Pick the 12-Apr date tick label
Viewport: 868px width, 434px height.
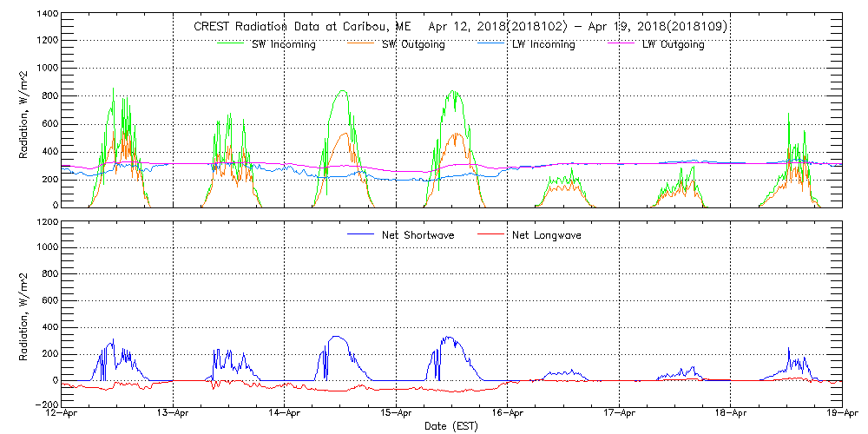[62, 414]
